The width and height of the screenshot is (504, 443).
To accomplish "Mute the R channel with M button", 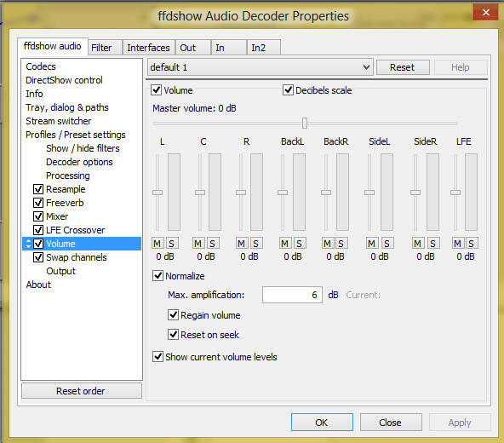I will [x=242, y=244].
